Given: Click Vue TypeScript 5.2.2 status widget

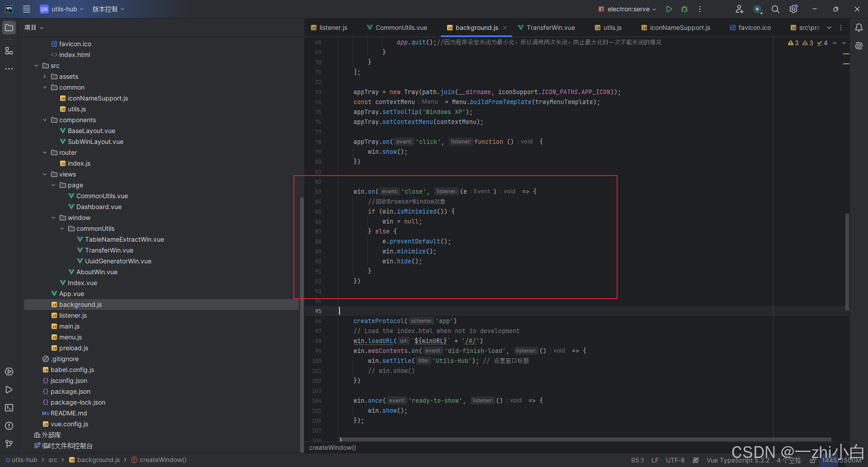Looking at the screenshot, I should point(738,460).
